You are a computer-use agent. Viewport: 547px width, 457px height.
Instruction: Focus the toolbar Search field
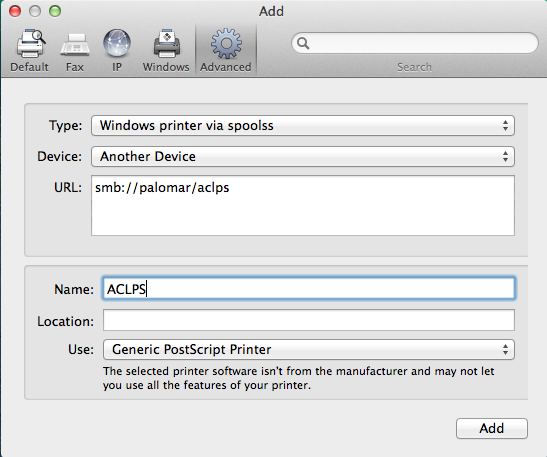pyautogui.click(x=415, y=43)
